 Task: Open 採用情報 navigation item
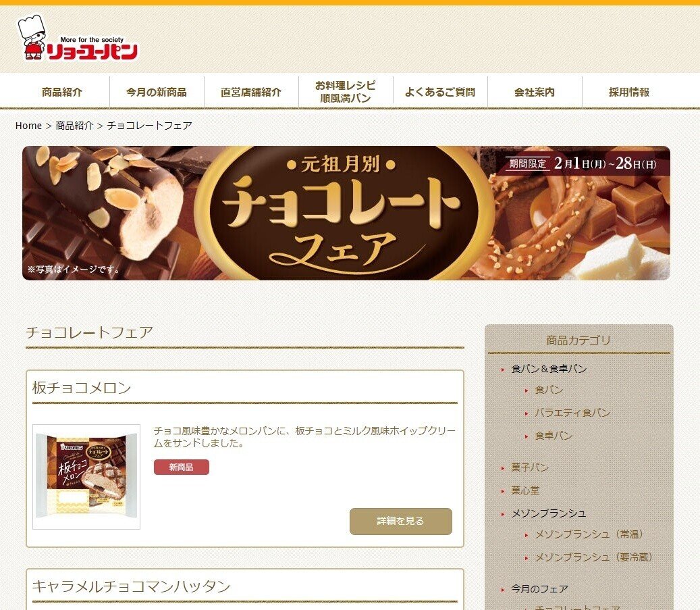tap(629, 92)
